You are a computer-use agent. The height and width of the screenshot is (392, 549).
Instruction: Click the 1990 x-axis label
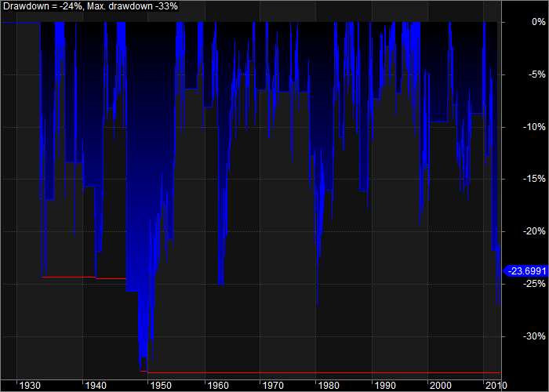[386, 386]
